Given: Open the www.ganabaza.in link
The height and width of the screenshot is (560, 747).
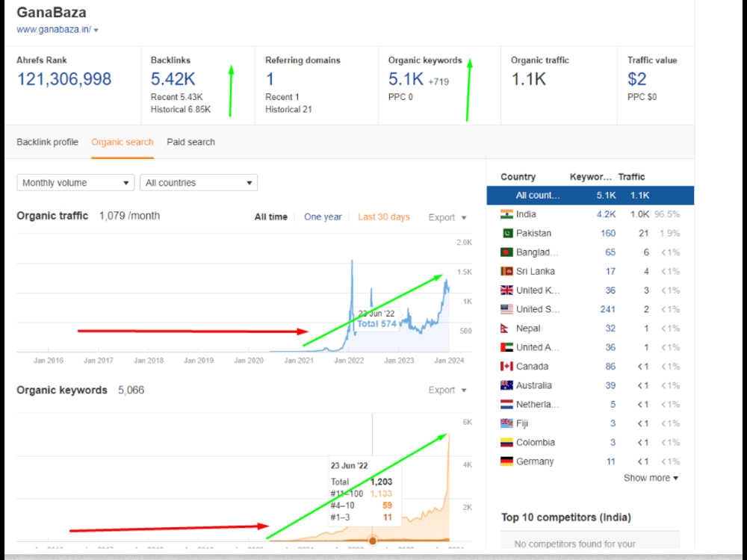Looking at the screenshot, I should tap(54, 30).
